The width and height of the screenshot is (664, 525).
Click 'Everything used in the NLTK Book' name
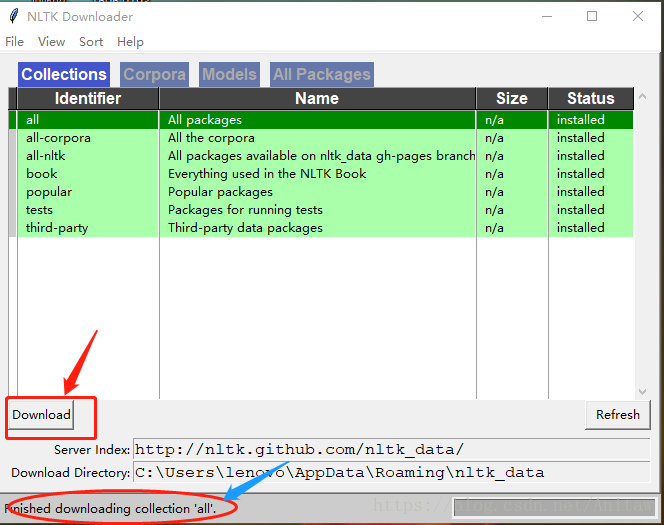267,174
